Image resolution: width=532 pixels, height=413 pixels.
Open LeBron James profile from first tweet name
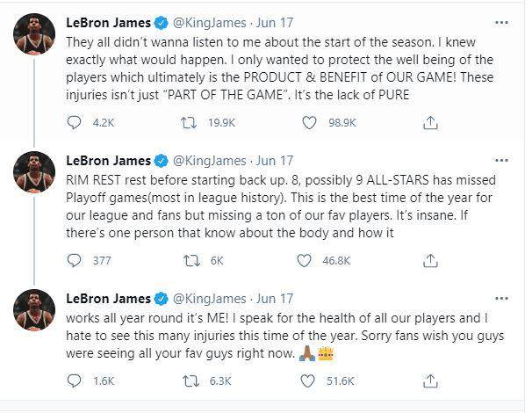(x=108, y=23)
